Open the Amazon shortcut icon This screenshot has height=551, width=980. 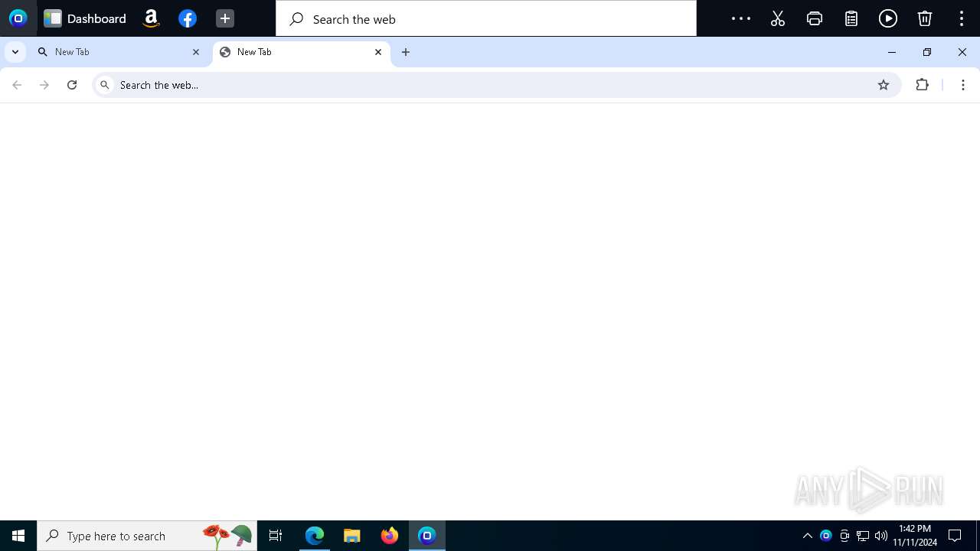tap(151, 18)
